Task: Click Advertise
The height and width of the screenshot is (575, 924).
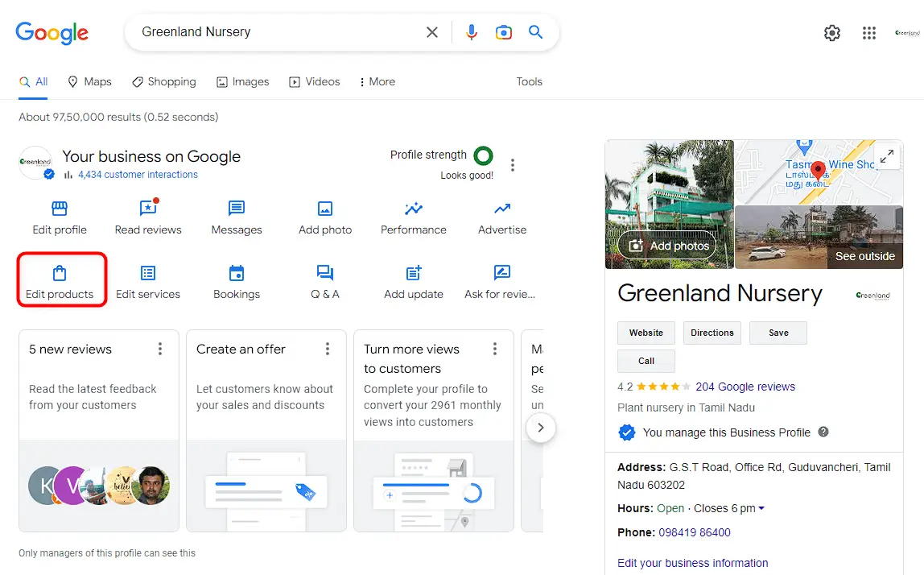Action: [x=502, y=217]
